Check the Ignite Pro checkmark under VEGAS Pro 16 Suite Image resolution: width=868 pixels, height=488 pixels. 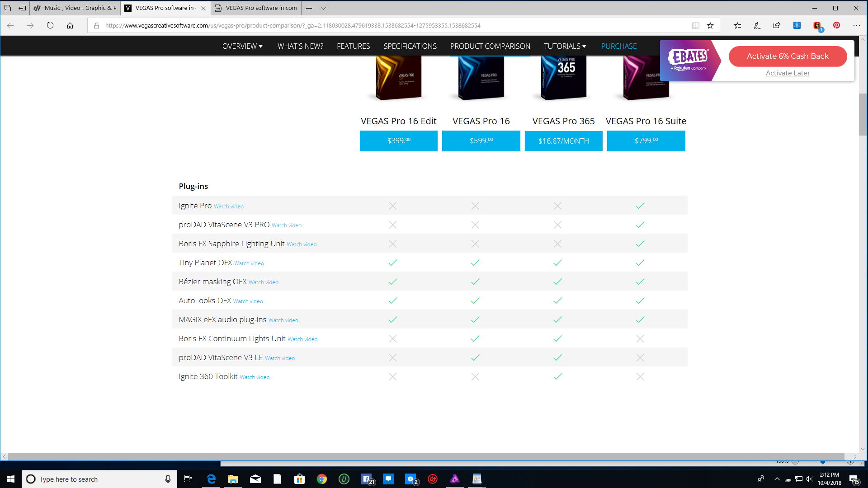click(640, 206)
